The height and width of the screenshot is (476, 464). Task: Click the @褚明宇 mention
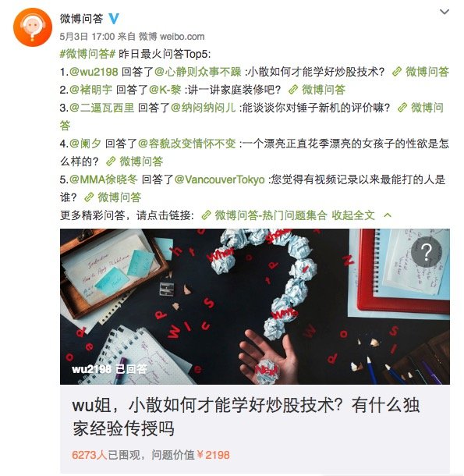(90, 90)
